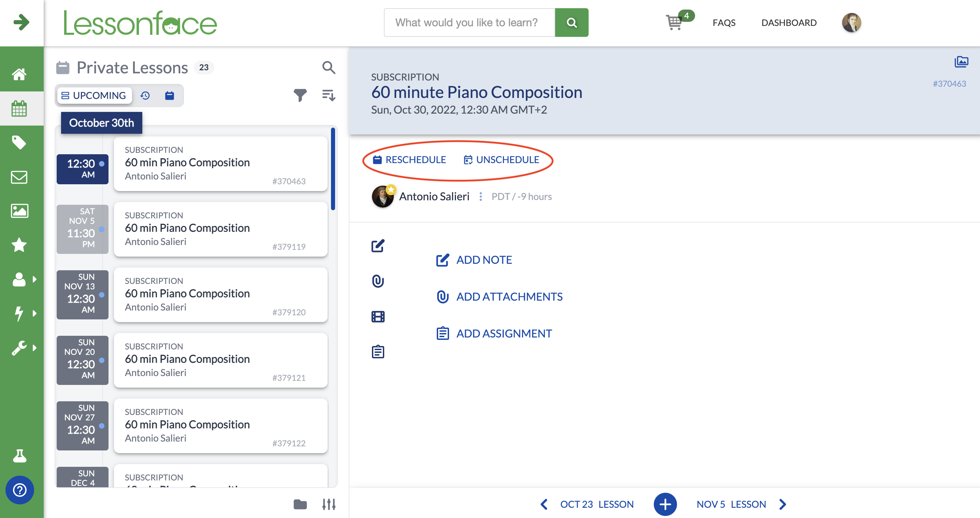Open the images icon in the lesson header corner
Image resolution: width=980 pixels, height=518 pixels.
point(961,62)
